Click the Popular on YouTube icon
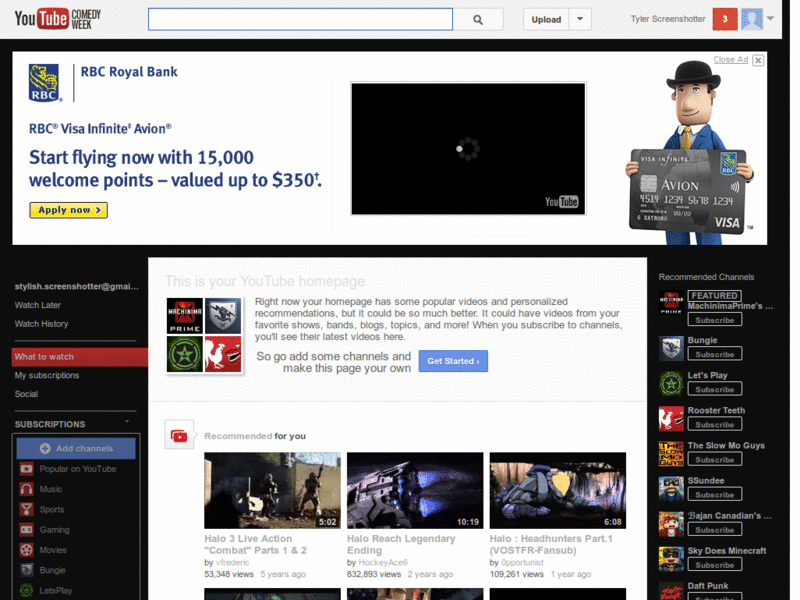This screenshot has width=800, height=600. coord(27,469)
